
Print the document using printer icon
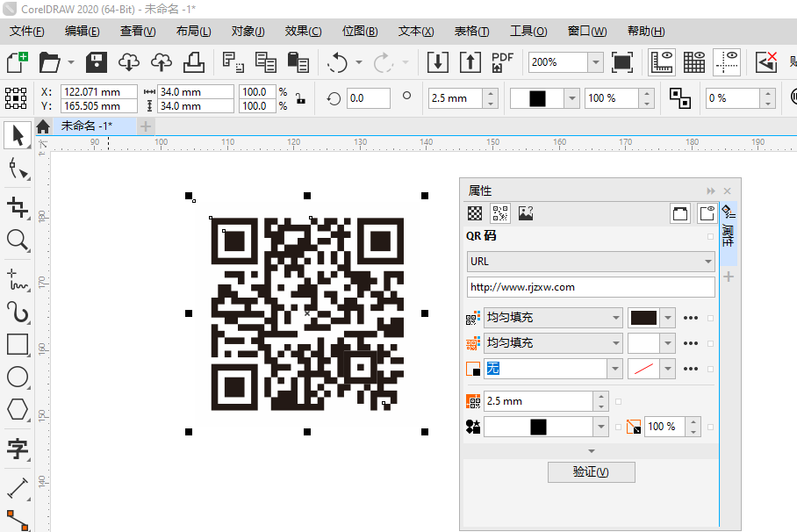click(x=194, y=62)
